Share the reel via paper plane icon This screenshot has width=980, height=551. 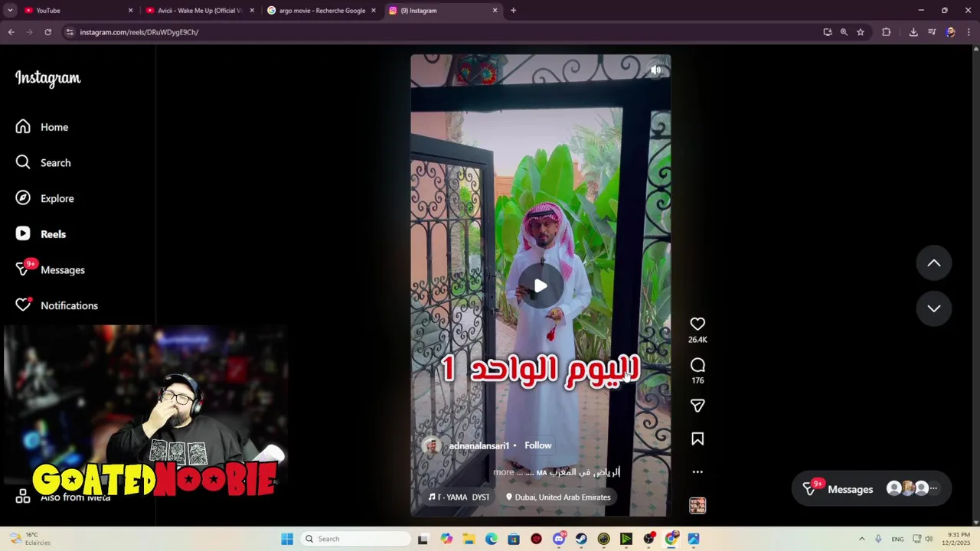click(697, 406)
